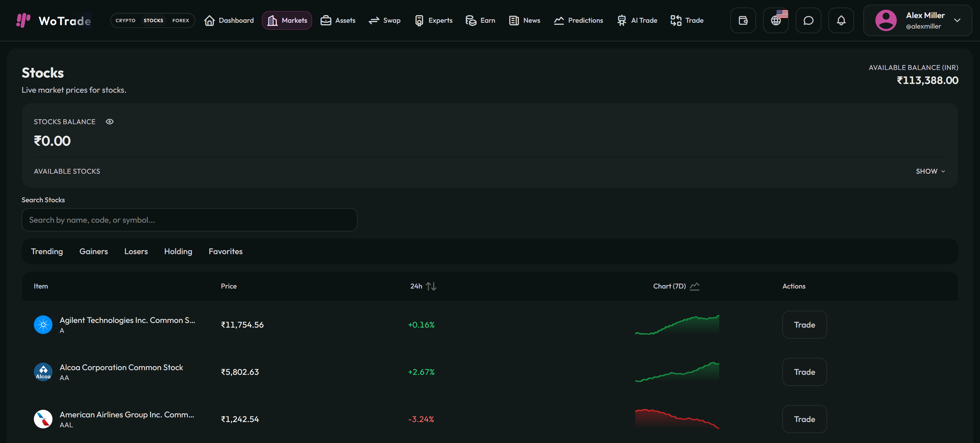Focus the Search Stocks input field
This screenshot has width=980, height=443.
tap(190, 220)
